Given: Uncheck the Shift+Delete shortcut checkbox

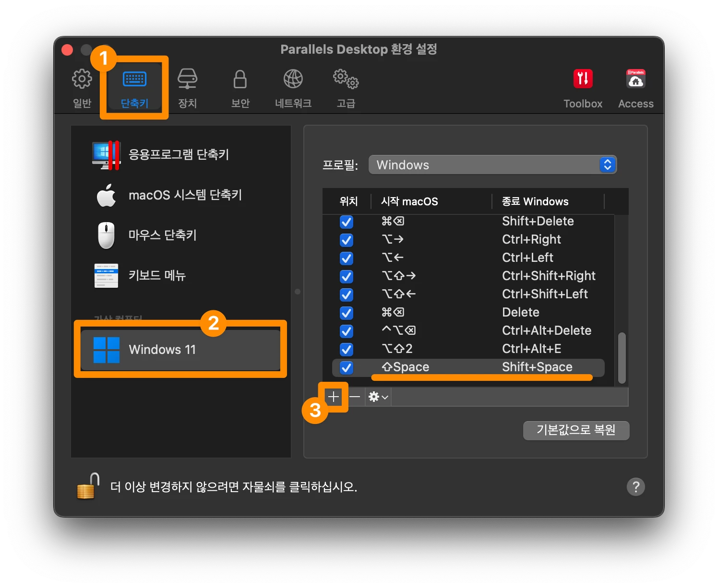Looking at the screenshot, I should 347,222.
